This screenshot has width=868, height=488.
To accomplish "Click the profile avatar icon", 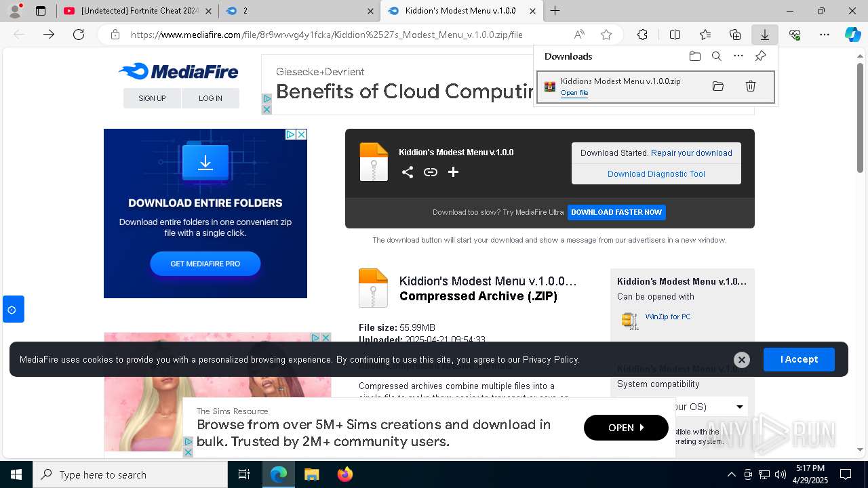I will 14,11.
